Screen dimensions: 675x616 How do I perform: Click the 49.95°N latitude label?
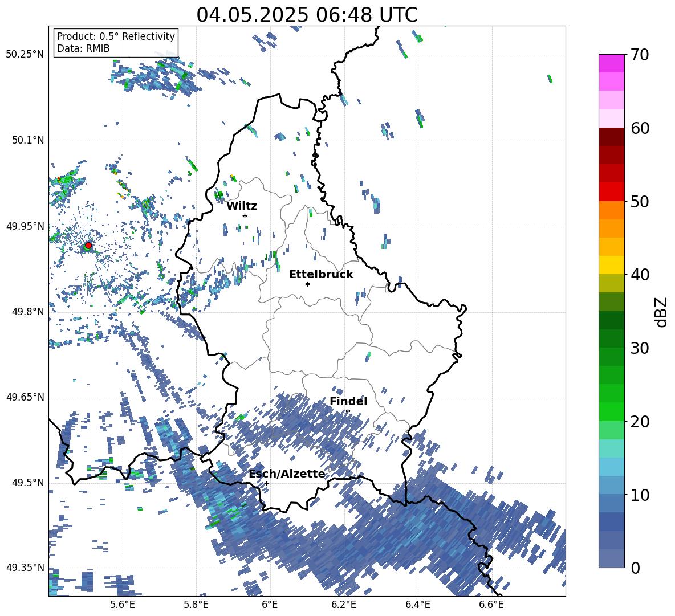[x=25, y=226]
